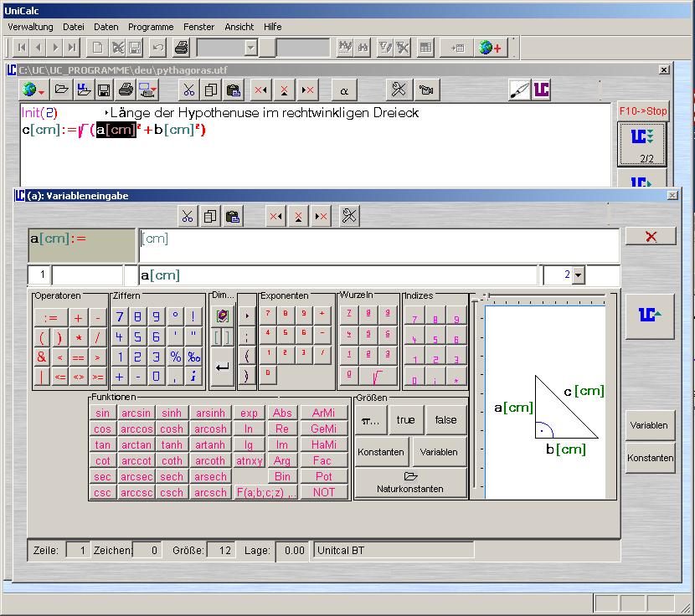Open the Daten menu

[x=106, y=27]
